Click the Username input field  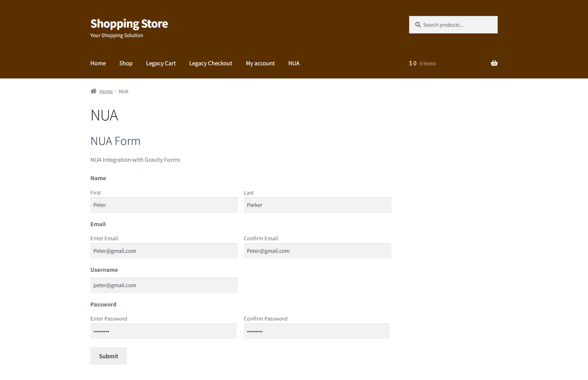tap(164, 285)
